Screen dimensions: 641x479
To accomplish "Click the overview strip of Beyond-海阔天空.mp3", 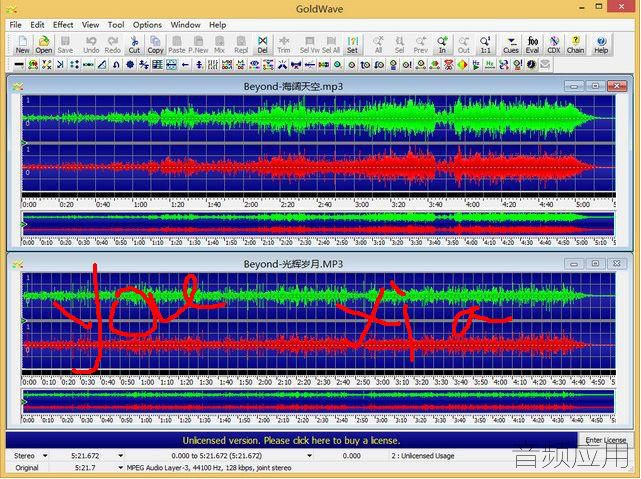I will pyautogui.click(x=318, y=224).
